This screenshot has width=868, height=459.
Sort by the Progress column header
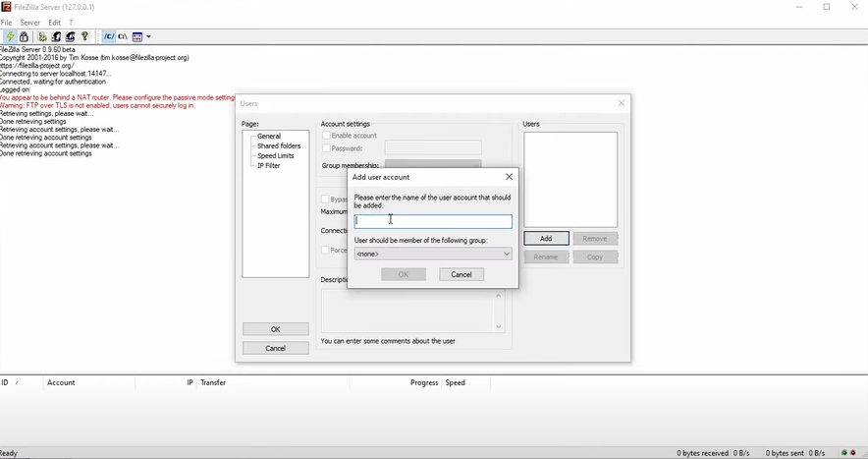point(424,382)
